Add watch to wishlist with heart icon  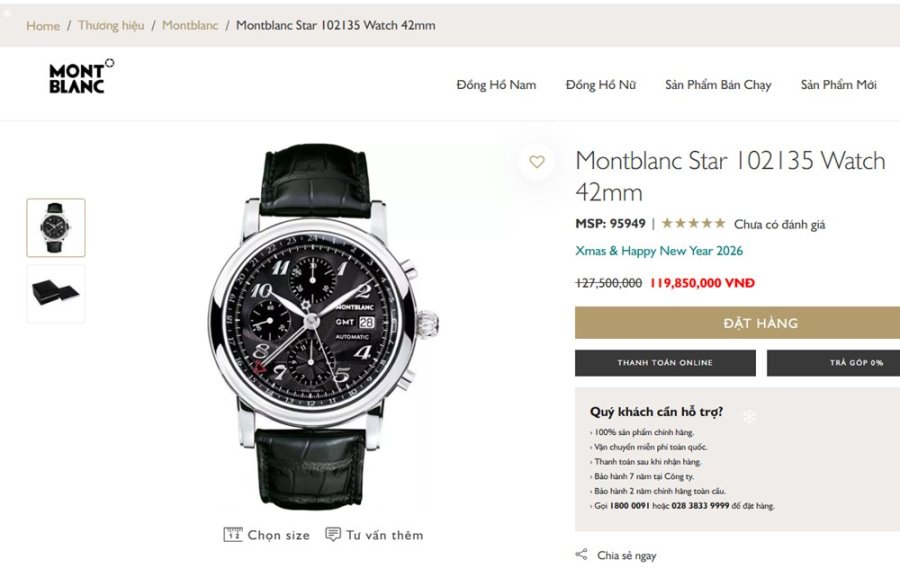point(537,162)
